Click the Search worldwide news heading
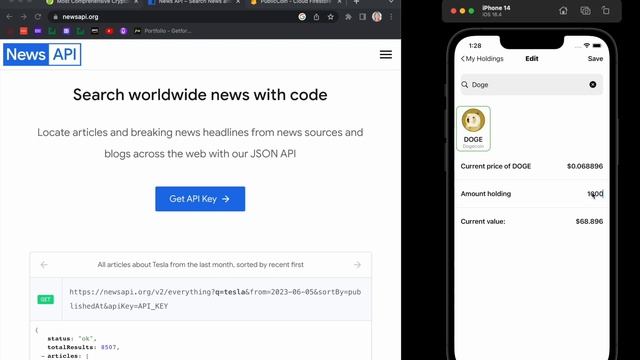This screenshot has height=360, width=640. click(x=200, y=95)
